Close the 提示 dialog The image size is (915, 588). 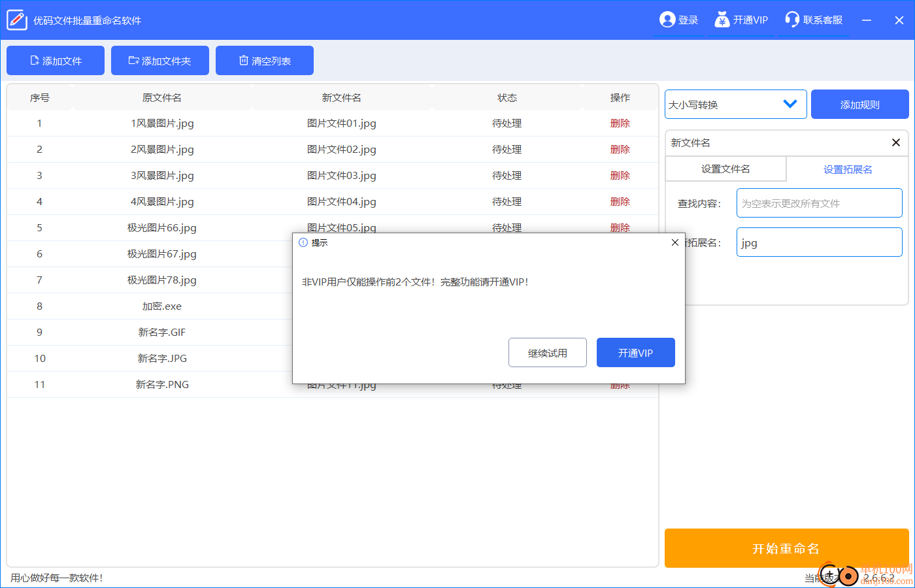tap(675, 242)
